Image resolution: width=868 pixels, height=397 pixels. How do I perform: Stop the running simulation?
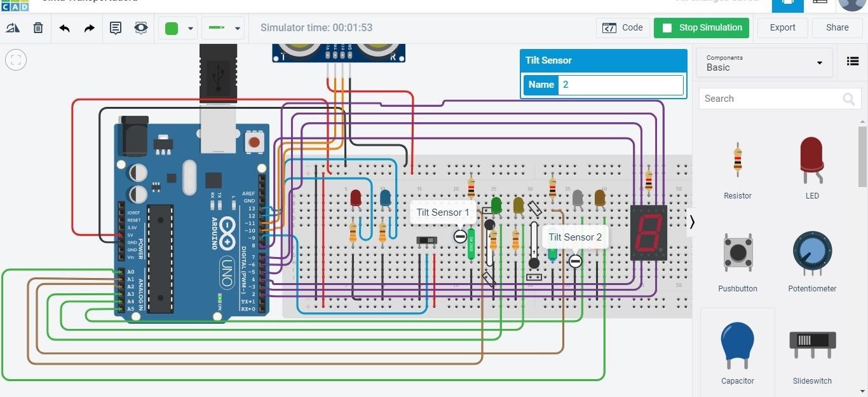(x=701, y=27)
